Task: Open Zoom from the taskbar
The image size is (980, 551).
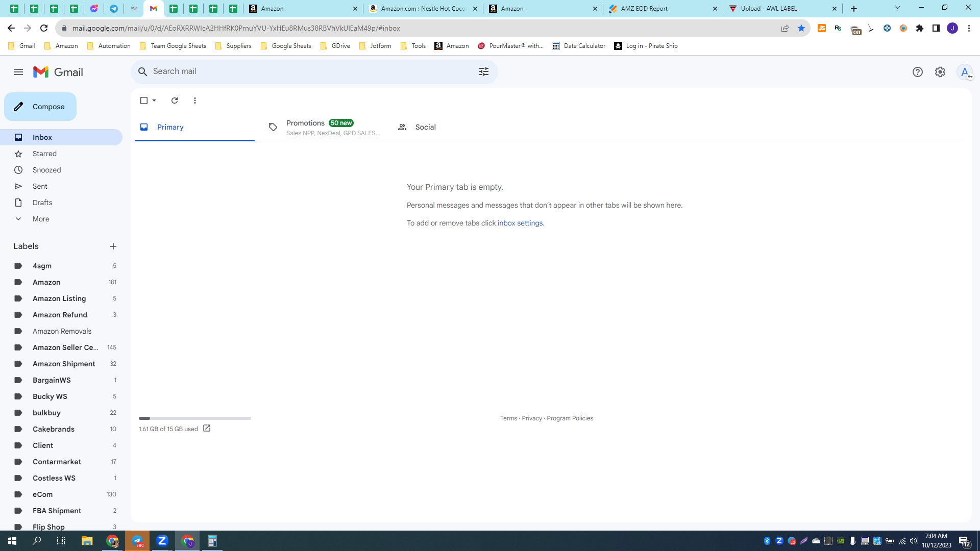Action: click(x=162, y=541)
